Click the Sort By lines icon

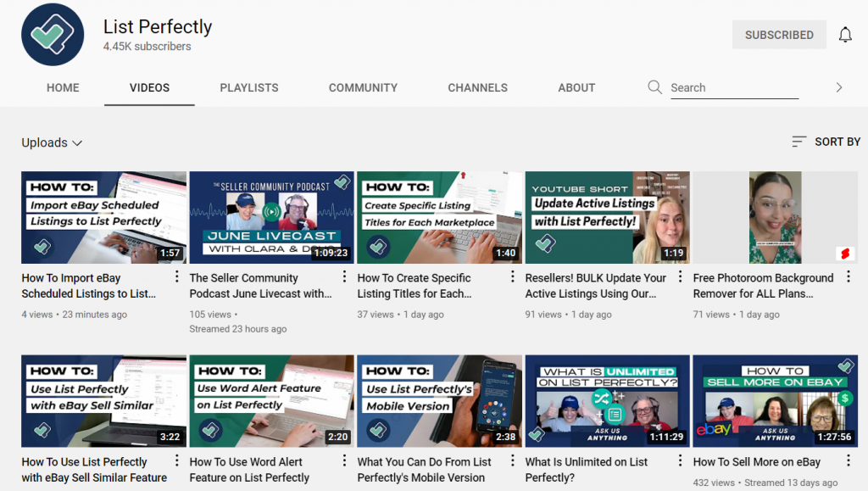pos(798,142)
